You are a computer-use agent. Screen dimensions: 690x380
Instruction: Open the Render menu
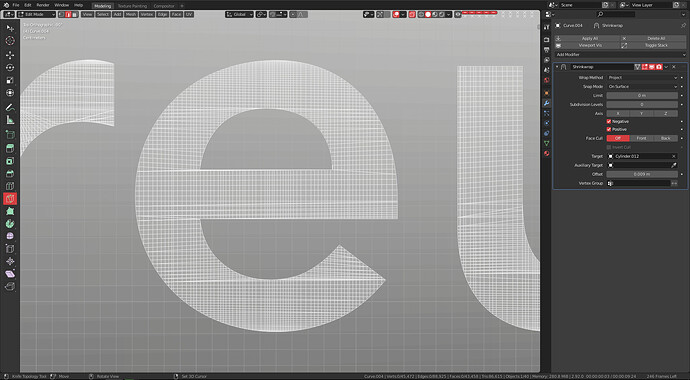click(43, 5)
